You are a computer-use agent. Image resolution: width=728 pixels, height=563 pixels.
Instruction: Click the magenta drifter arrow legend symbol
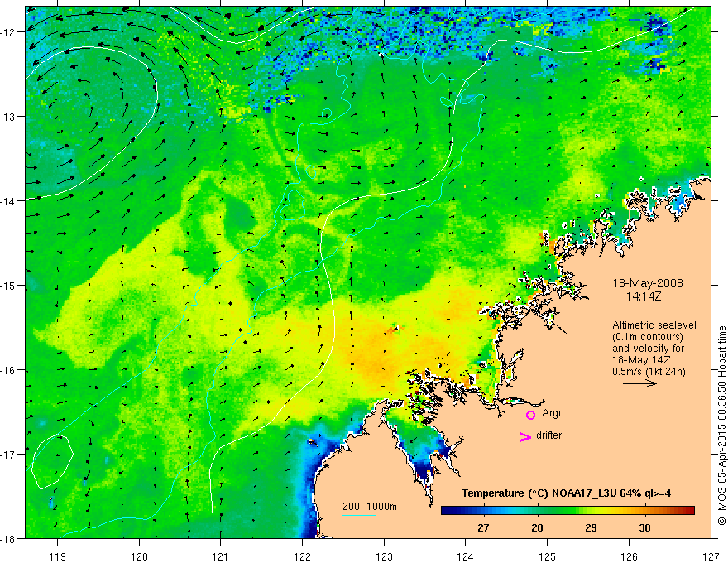coord(525,436)
